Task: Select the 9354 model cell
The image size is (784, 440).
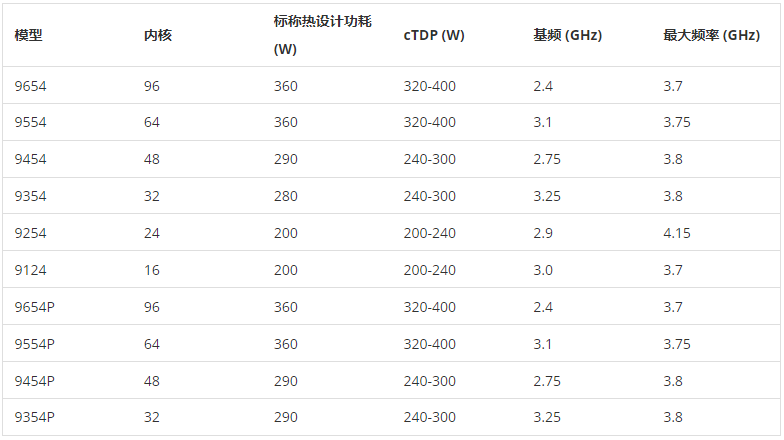Action: 30,196
